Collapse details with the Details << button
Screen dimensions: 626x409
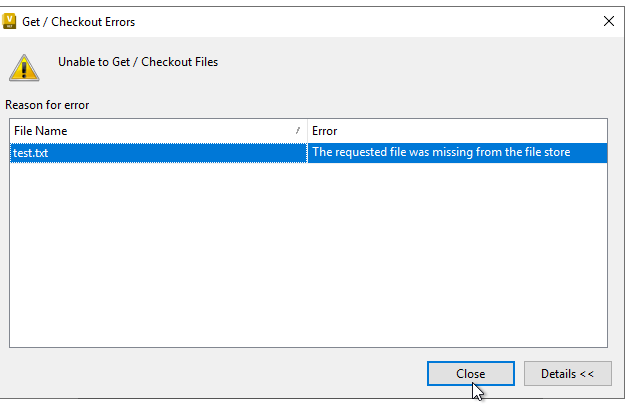click(567, 374)
